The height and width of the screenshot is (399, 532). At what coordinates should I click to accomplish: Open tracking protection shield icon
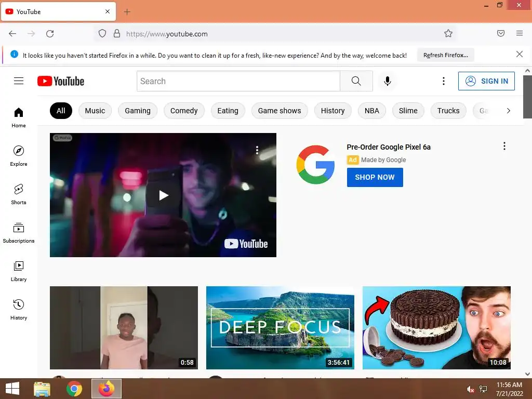coord(102,34)
